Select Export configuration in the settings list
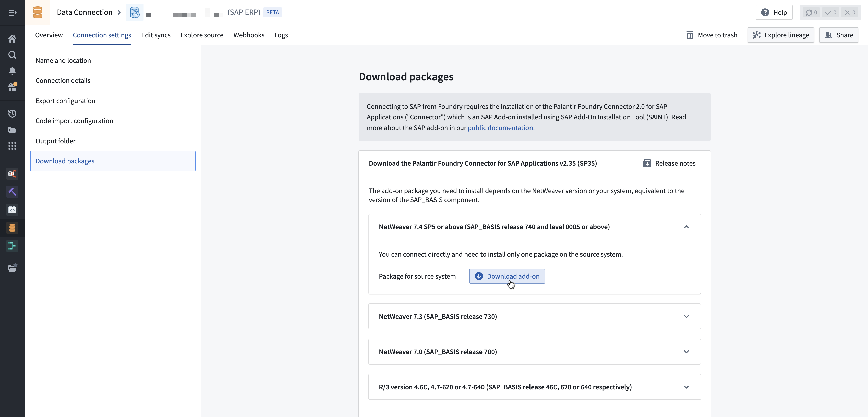 click(65, 100)
